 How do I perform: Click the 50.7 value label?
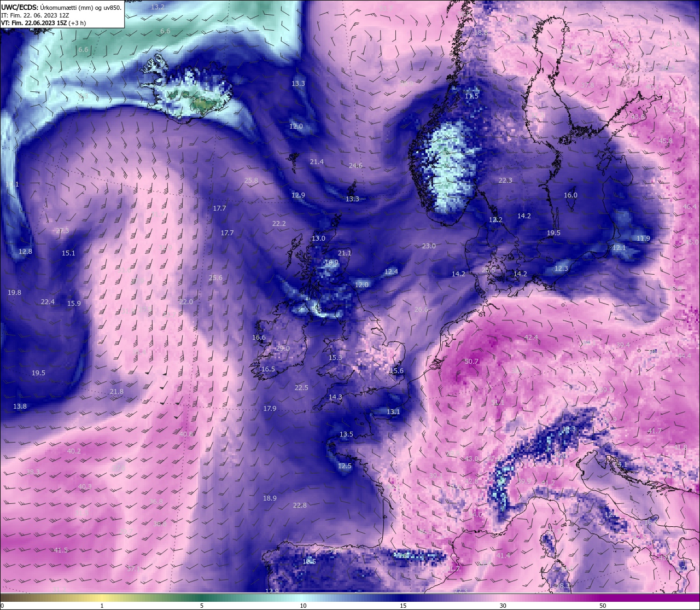(x=471, y=362)
